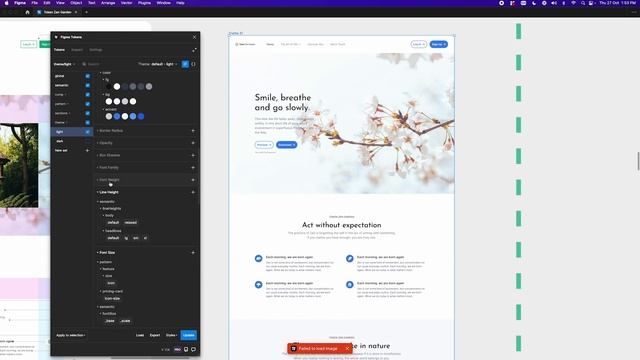Click the blue Sign Up button in frame
Screen dimensions: 640x360
[438, 44]
